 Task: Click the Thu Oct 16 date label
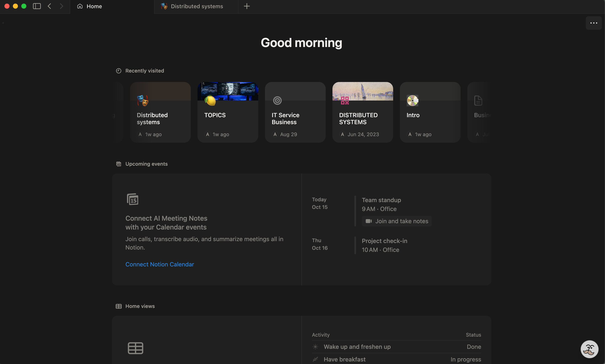tap(320, 244)
